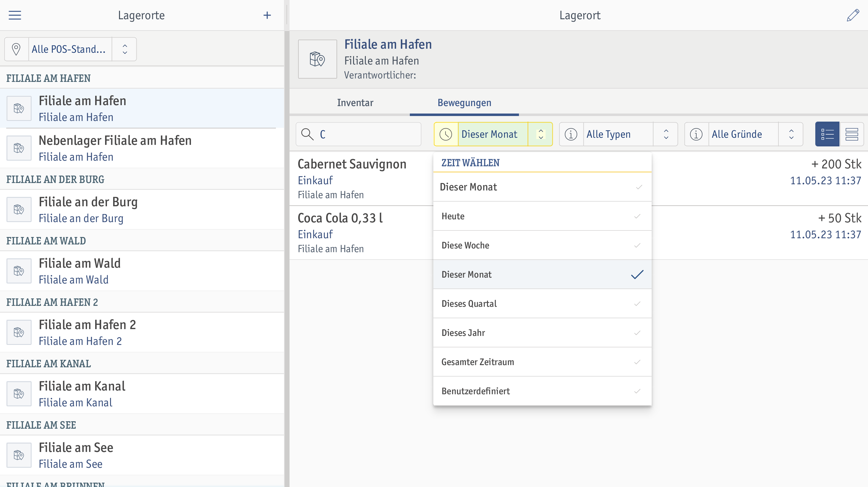Open the Alle Gründe dropdown
The height and width of the screenshot is (487, 868).
(x=743, y=134)
